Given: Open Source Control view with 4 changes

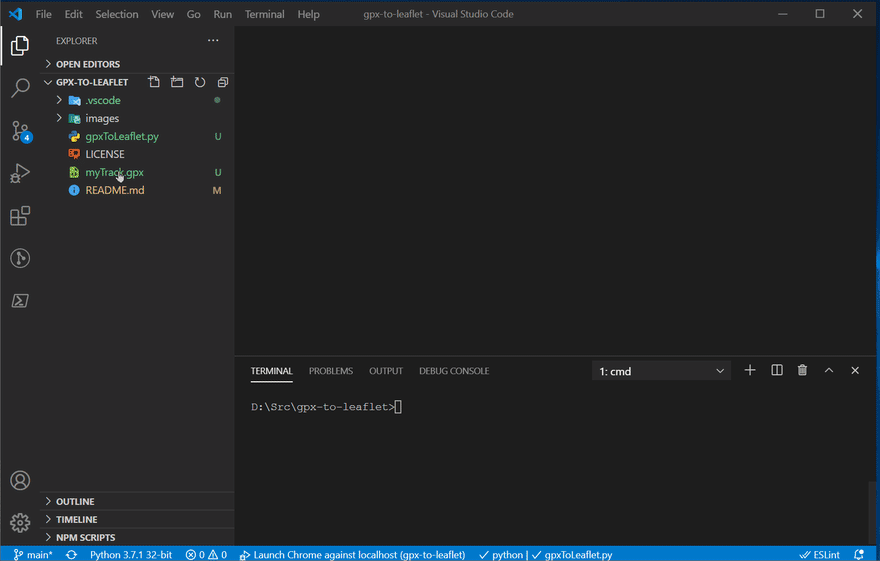Looking at the screenshot, I should point(21,131).
